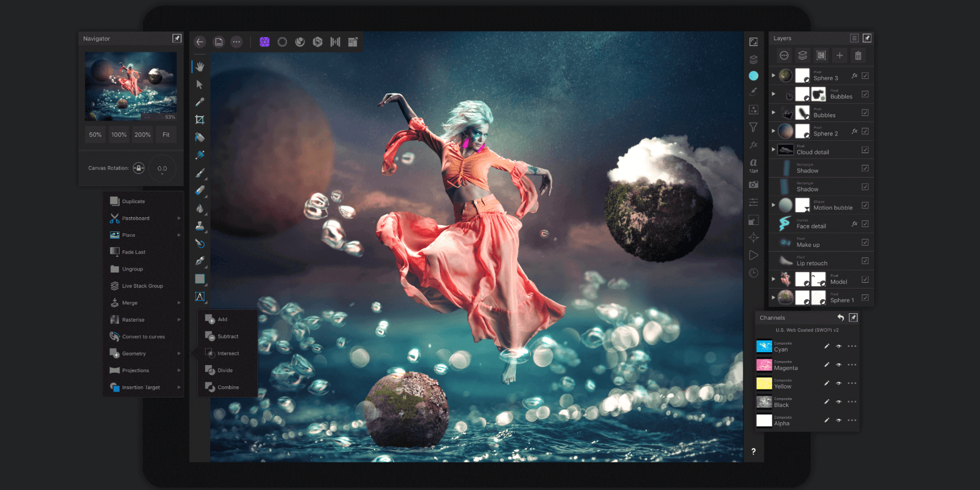Open the help question mark icon
980x490 pixels.
tap(753, 451)
